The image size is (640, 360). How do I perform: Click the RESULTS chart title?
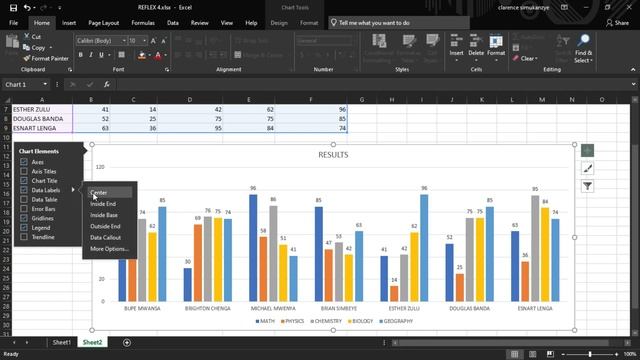point(333,155)
